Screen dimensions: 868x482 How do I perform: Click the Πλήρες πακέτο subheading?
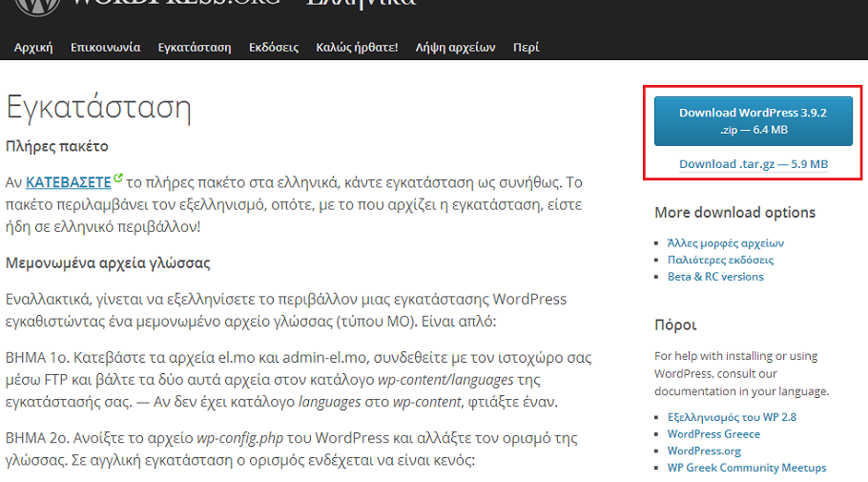[x=57, y=146]
